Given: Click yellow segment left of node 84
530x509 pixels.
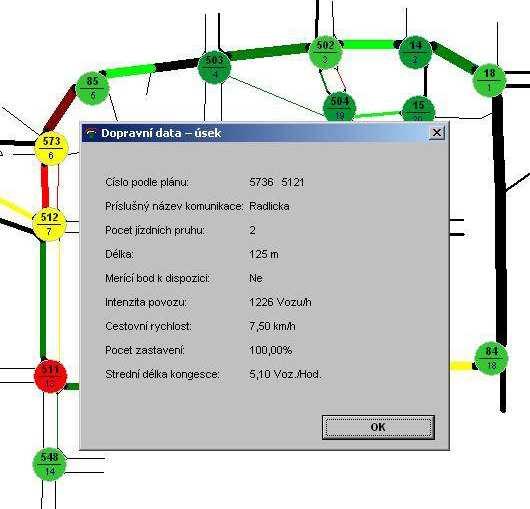Looking at the screenshot, I should (462, 365).
